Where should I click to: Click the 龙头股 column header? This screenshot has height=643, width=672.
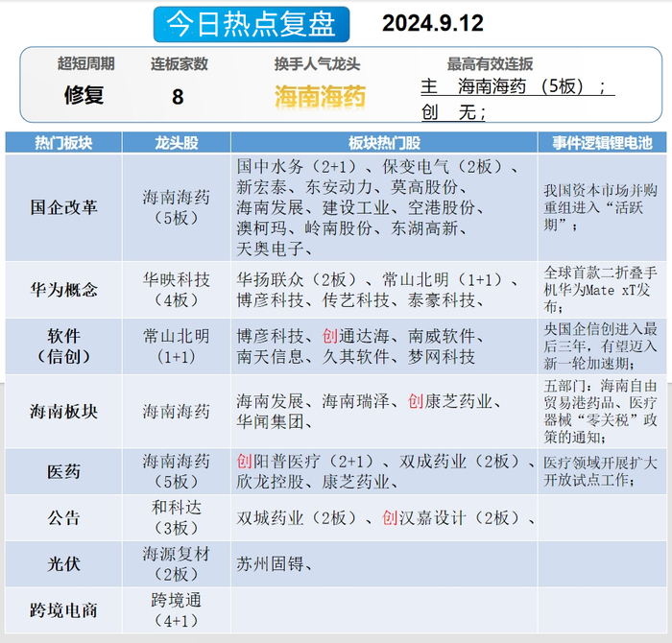[177, 143]
